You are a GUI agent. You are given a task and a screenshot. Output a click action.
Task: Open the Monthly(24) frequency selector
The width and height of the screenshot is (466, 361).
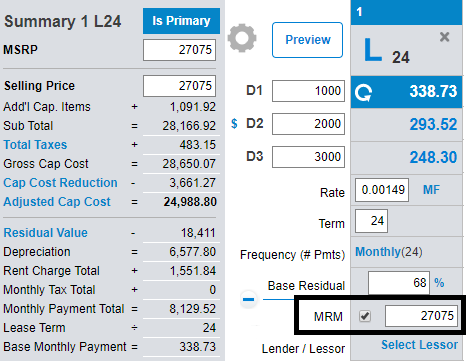click(x=389, y=252)
